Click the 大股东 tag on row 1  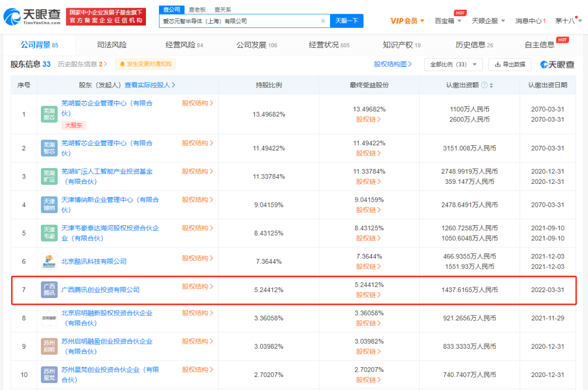tap(74, 126)
